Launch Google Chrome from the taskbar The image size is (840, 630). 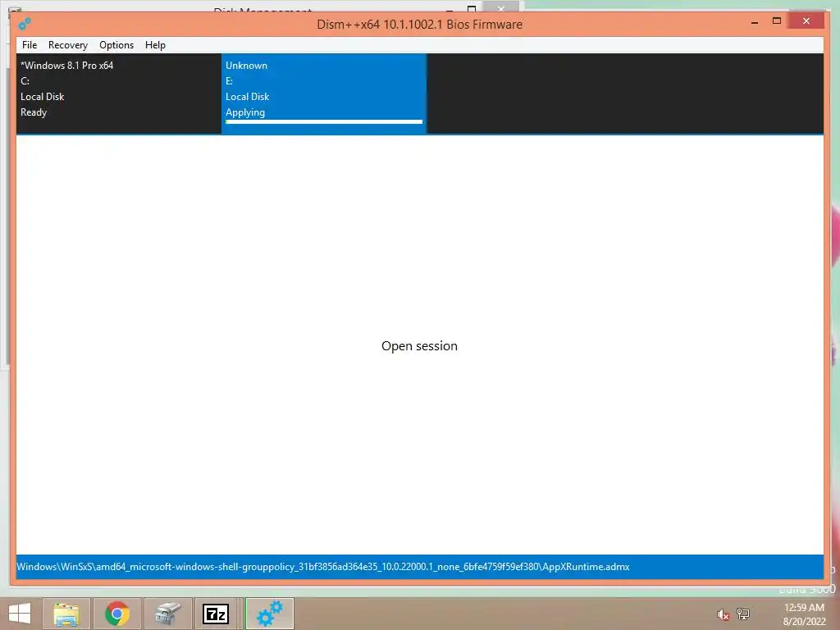click(x=117, y=614)
